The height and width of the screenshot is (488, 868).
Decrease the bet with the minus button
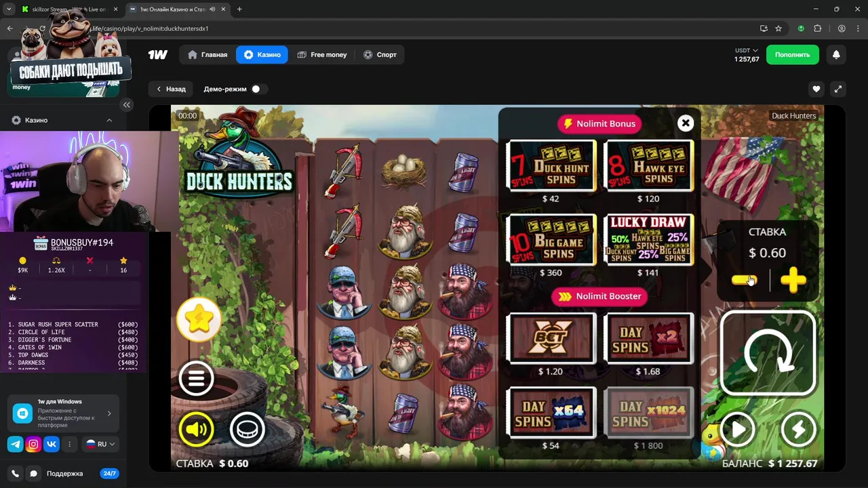pyautogui.click(x=744, y=280)
